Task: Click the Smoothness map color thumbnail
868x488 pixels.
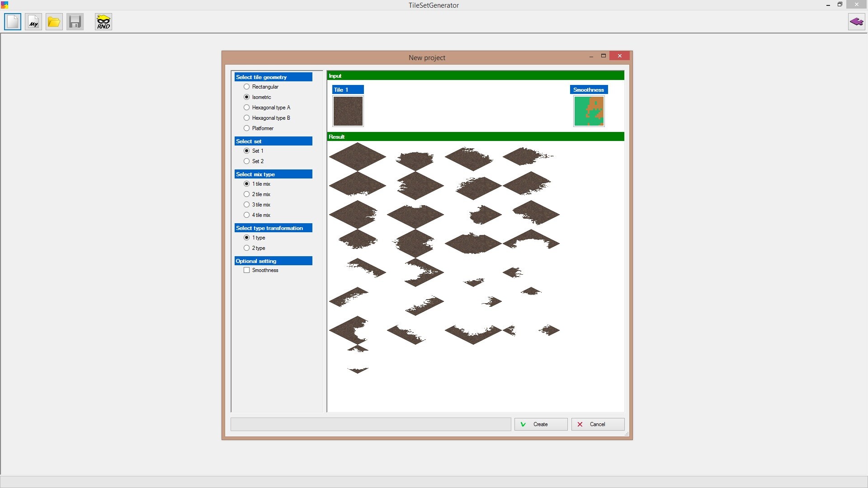Action: 589,111
